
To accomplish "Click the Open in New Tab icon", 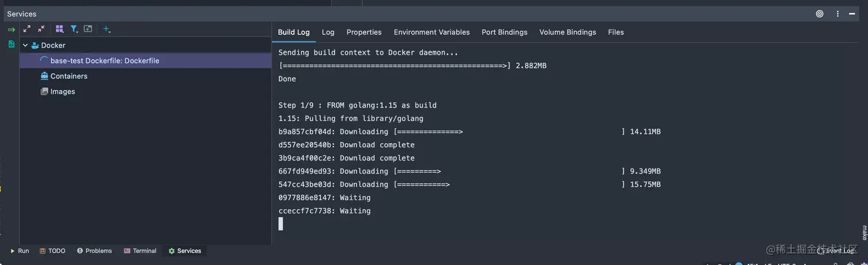I will (88, 29).
